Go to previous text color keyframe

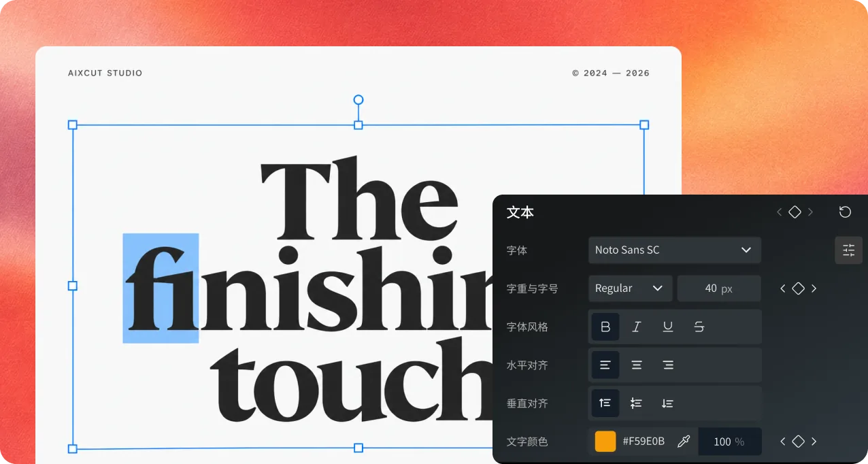pyautogui.click(x=783, y=442)
